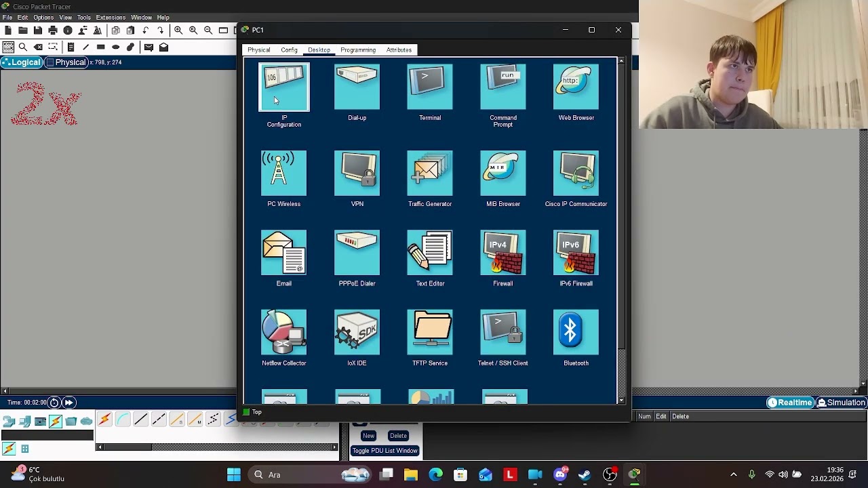Click the Open folder toolbar icon
The height and width of the screenshot is (488, 868).
tap(23, 30)
